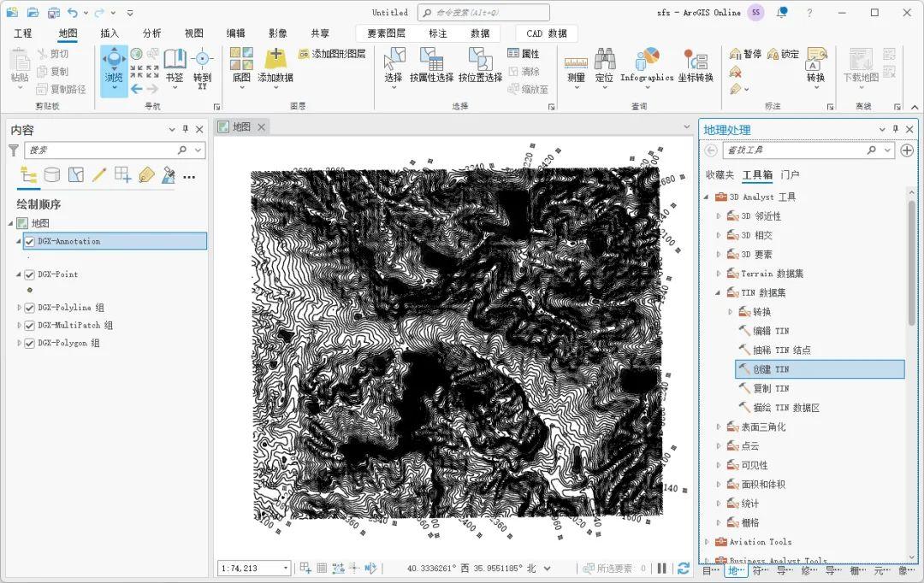Viewport: 924px width, 583px height.
Task: Open the CAD 数据 ribbon tab
Action: pos(546,33)
